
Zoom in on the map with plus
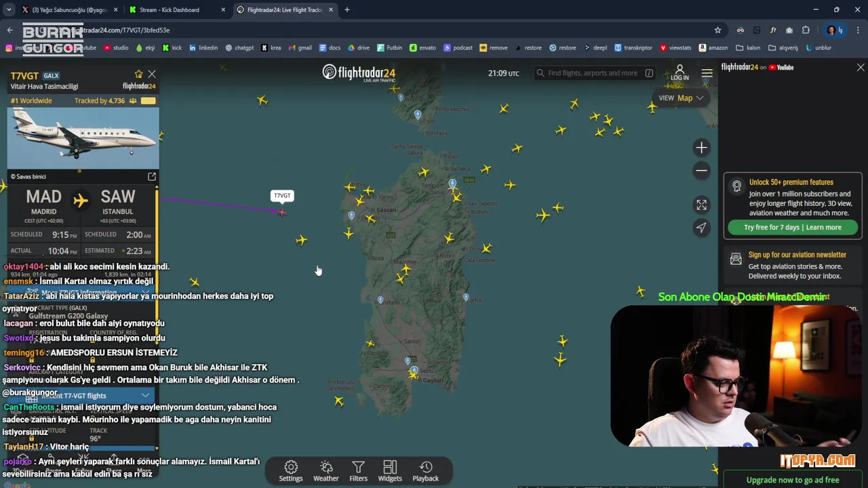point(701,147)
